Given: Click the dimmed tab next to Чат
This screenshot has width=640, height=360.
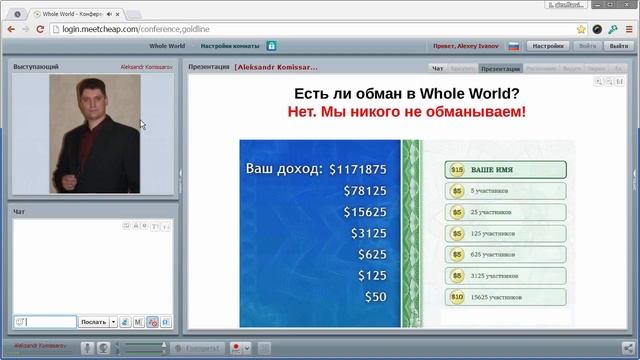Looking at the screenshot, I should pos(462,69).
